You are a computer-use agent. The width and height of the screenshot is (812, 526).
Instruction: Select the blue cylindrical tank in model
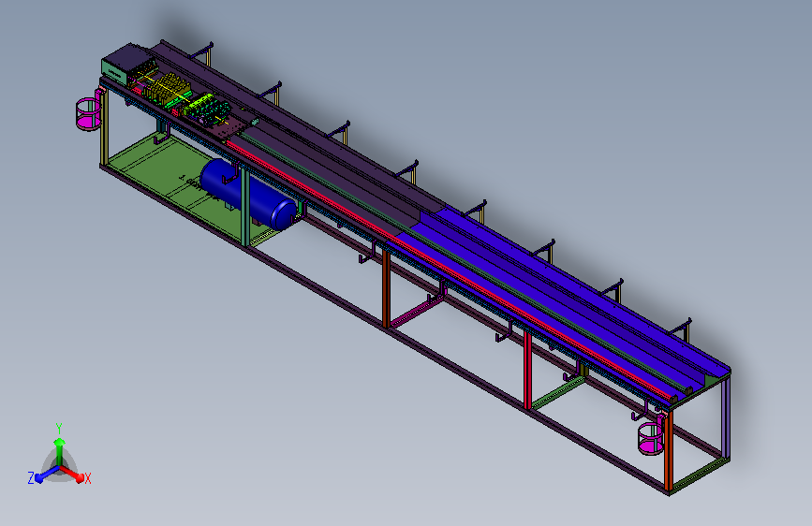[x=248, y=195]
